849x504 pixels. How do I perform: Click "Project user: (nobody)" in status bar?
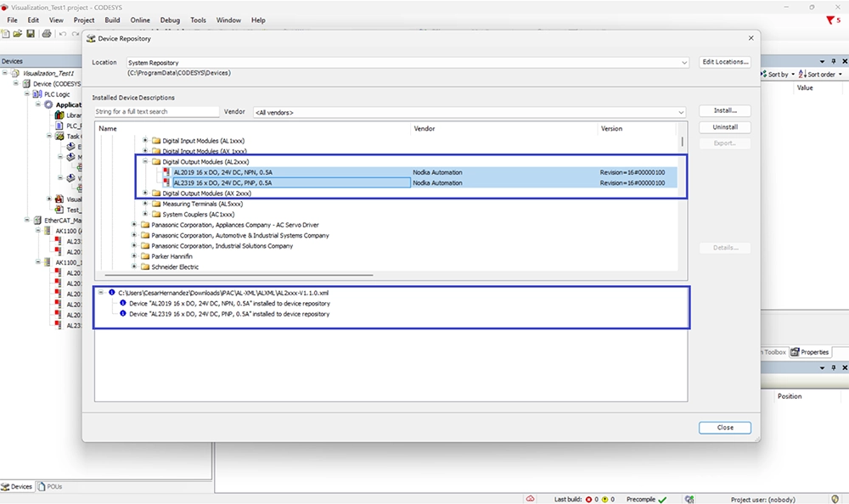click(x=763, y=500)
